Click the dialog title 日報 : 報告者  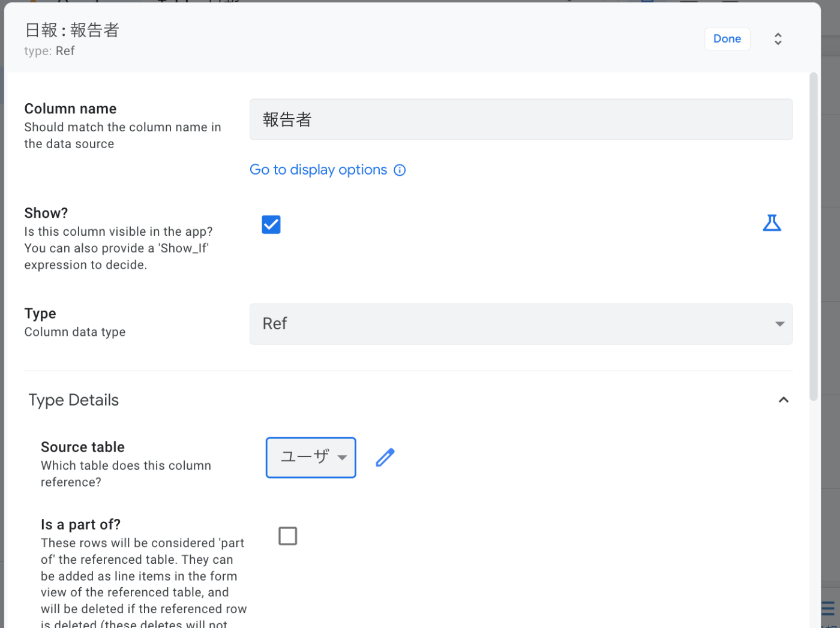click(72, 30)
